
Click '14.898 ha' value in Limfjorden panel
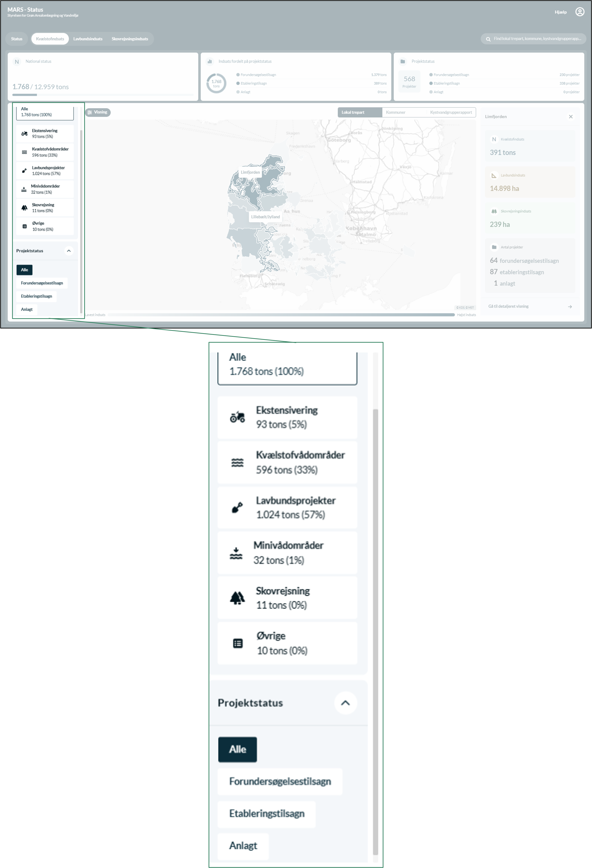(504, 189)
